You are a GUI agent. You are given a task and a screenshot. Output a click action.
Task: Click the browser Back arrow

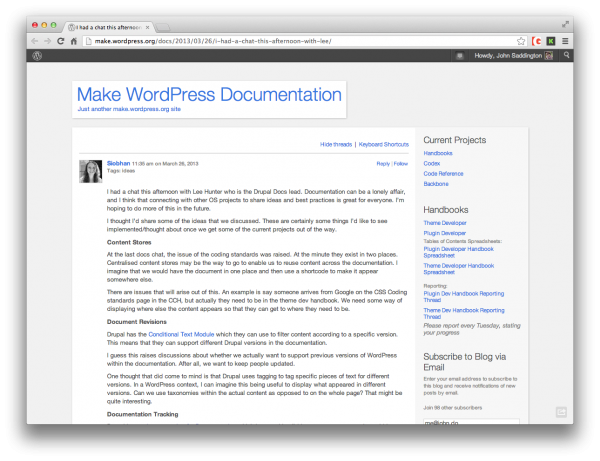coord(34,41)
